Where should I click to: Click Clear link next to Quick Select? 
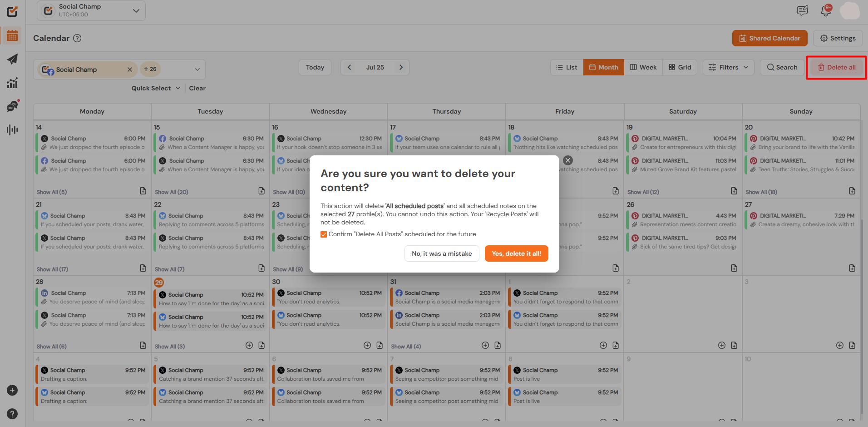197,88
